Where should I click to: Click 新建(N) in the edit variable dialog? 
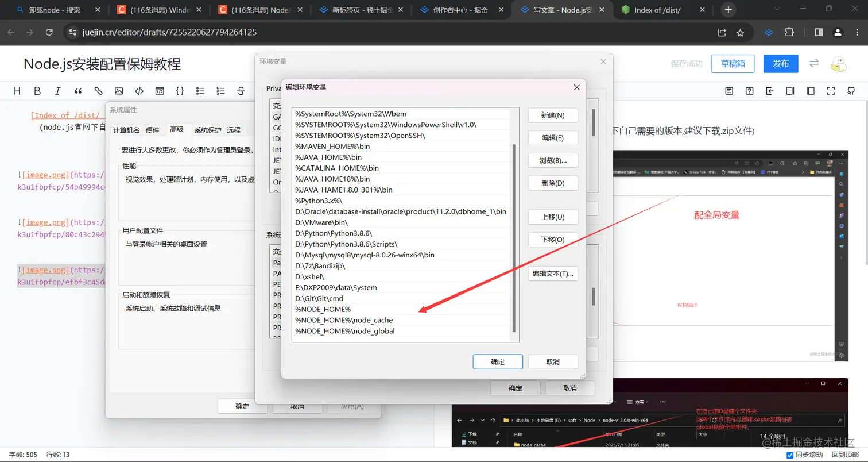pos(553,115)
